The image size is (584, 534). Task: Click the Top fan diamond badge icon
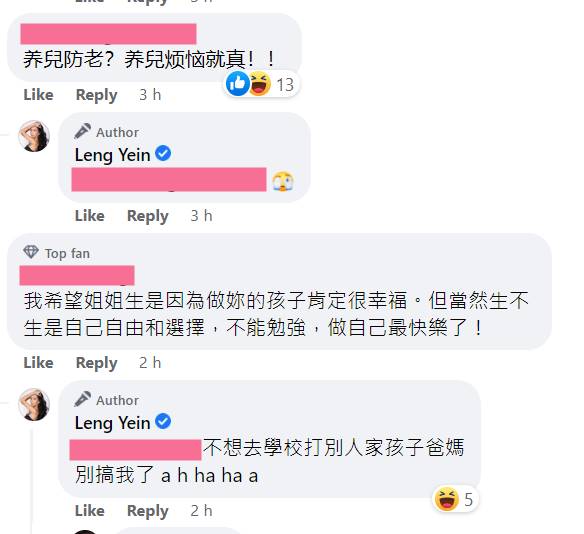(x=31, y=252)
